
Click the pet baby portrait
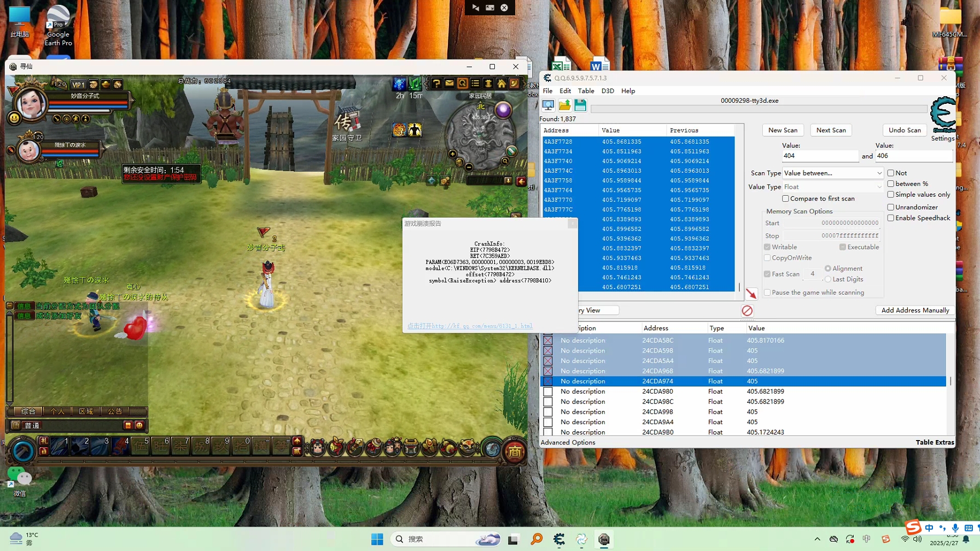(28, 150)
